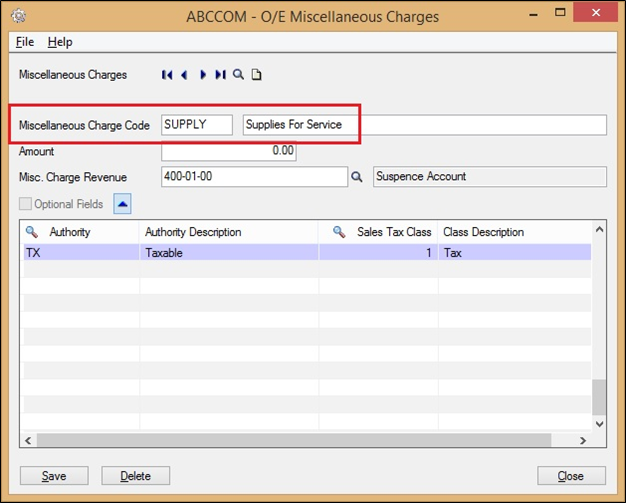Select the Tax class description cell
Viewport: 634px width, 503px height.
tap(515, 253)
